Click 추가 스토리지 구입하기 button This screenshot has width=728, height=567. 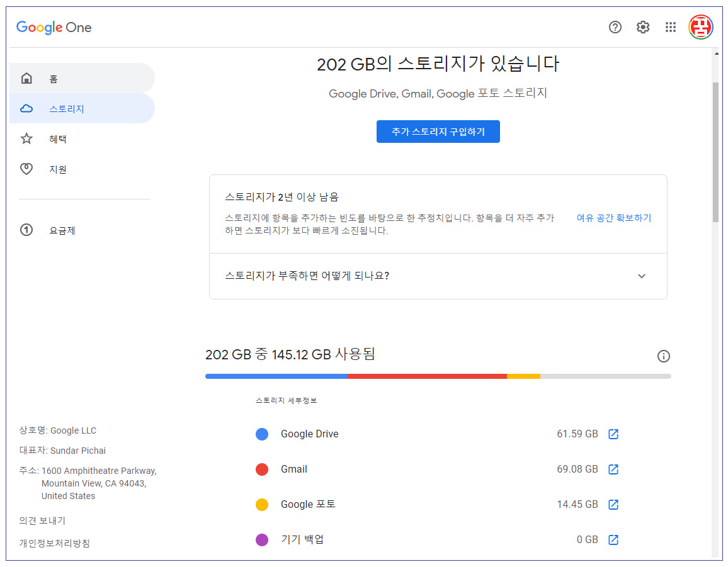[438, 132]
